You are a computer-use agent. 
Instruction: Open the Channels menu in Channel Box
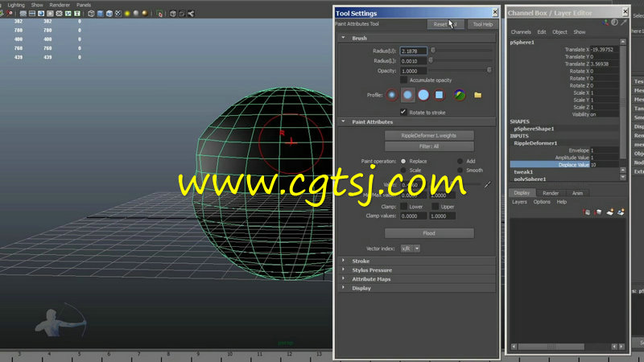pyautogui.click(x=521, y=32)
